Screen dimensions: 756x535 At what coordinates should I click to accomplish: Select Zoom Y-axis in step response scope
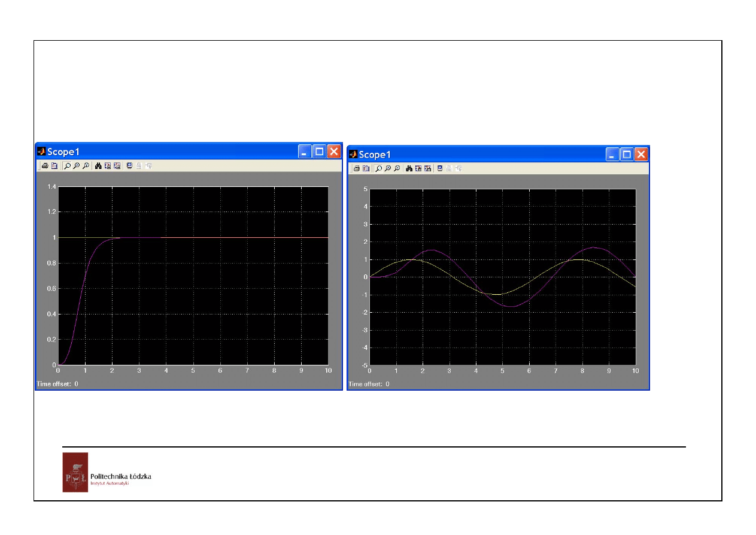pos(86,166)
